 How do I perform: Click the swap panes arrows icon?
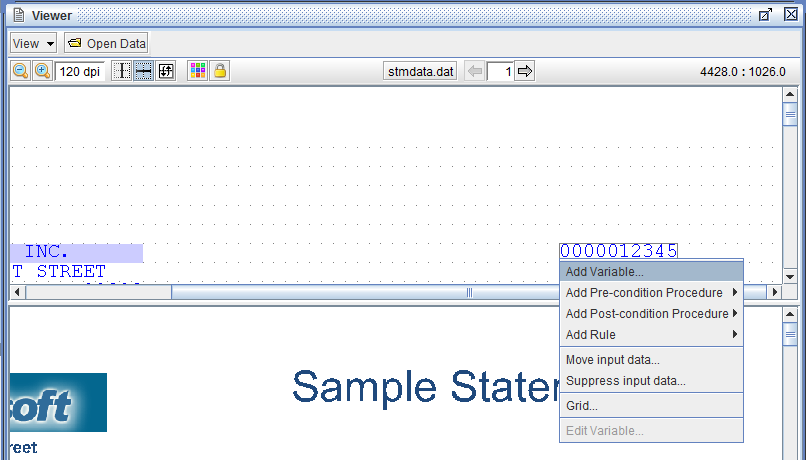pyautogui.click(x=166, y=71)
